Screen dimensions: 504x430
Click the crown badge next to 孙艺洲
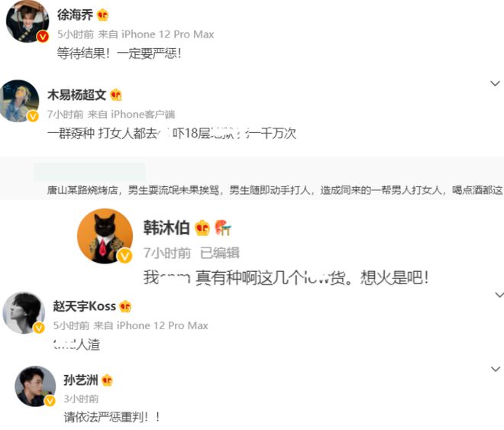click(x=107, y=380)
